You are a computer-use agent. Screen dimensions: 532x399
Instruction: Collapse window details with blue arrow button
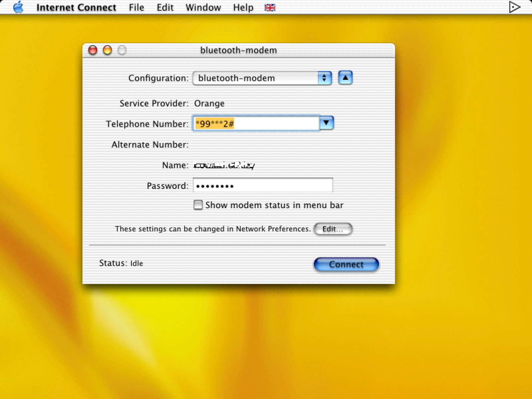click(345, 78)
